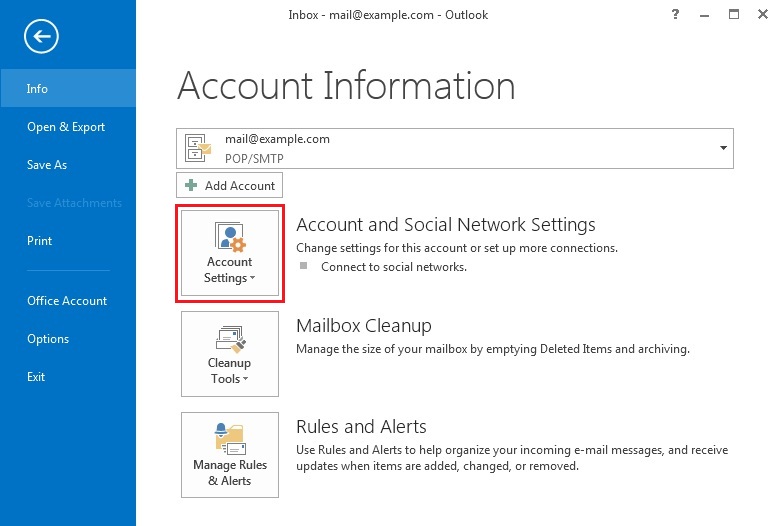The width and height of the screenshot is (777, 526).
Task: Click the 'Manage the size of your mailbox' text
Action: 493,349
